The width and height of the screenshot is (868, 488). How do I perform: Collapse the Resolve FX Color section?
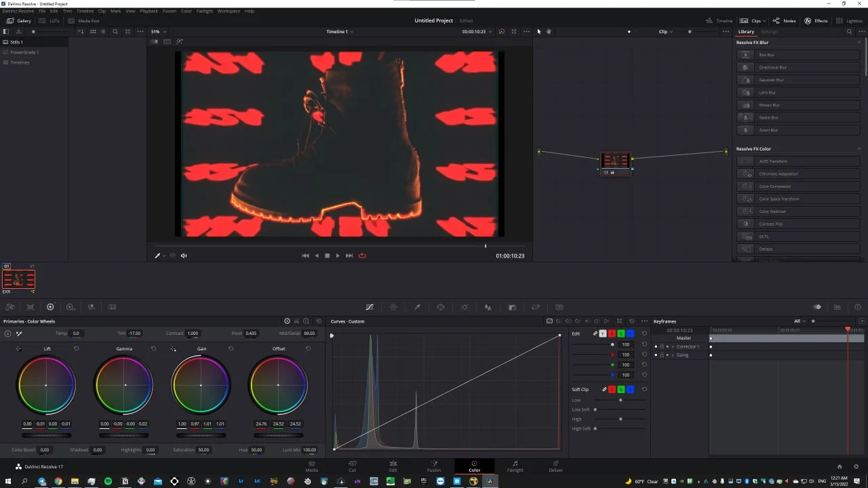[860, 148]
